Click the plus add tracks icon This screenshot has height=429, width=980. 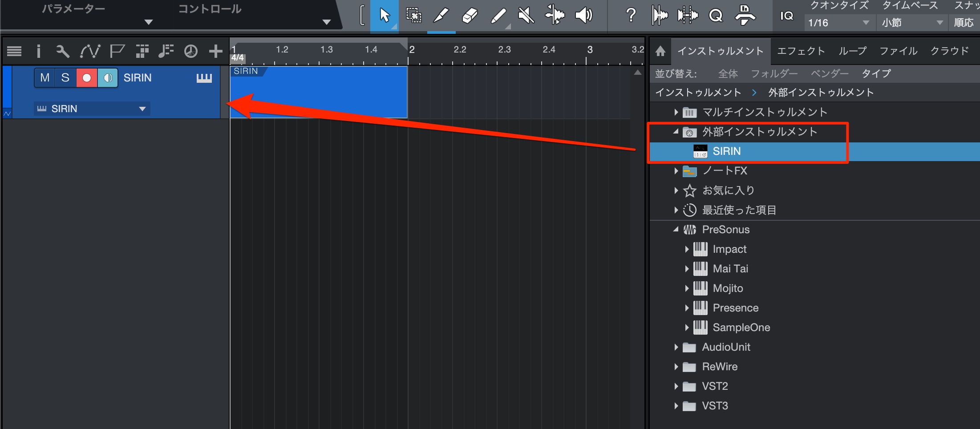click(216, 51)
